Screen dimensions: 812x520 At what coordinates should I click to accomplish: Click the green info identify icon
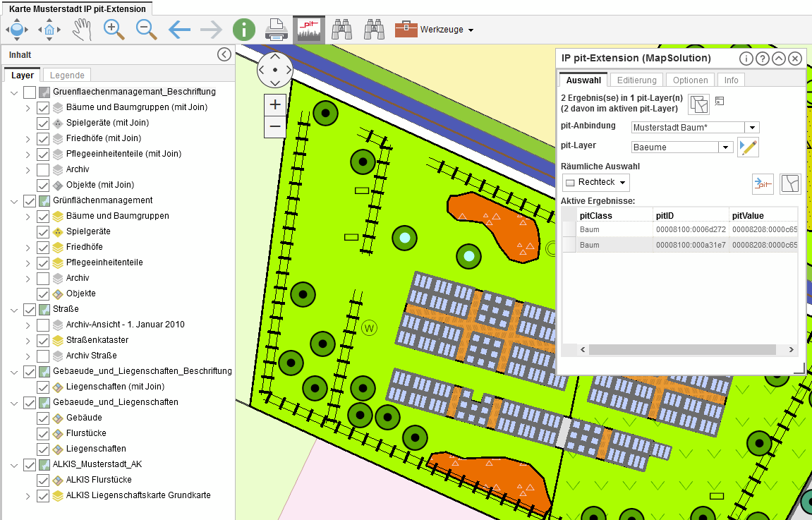pyautogui.click(x=243, y=30)
